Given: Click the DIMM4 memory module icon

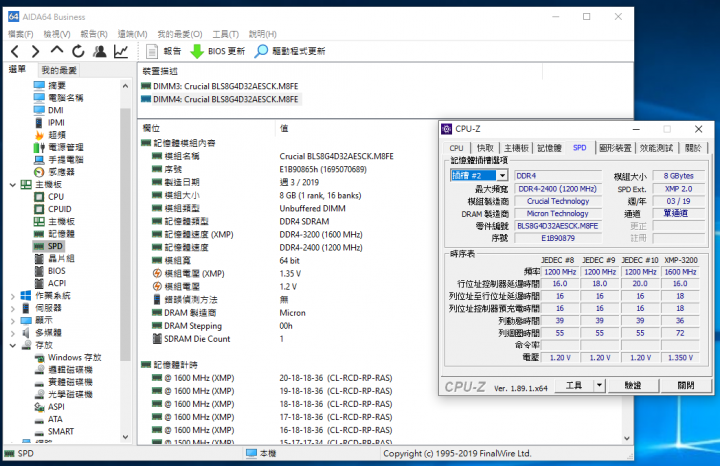Looking at the screenshot, I should 146,99.
